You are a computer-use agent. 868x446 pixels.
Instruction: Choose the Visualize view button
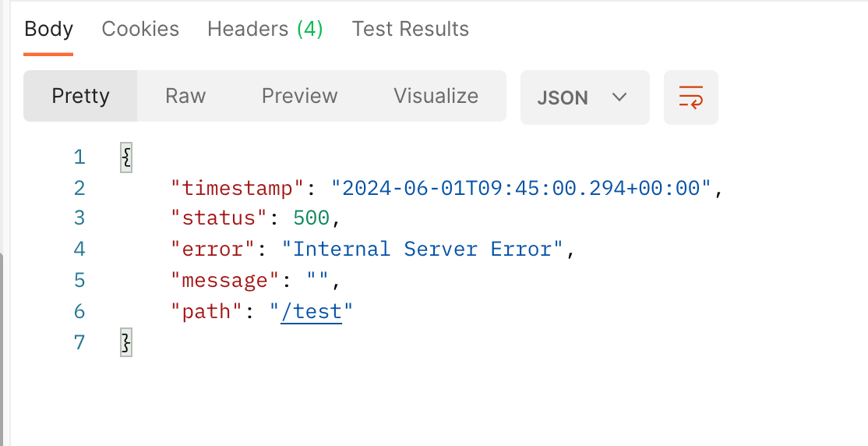(x=436, y=96)
